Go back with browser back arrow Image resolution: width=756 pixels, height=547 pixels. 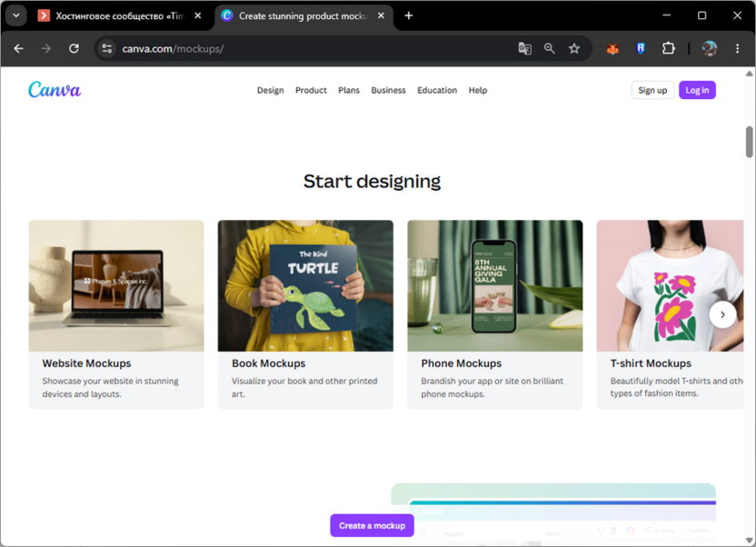[18, 49]
